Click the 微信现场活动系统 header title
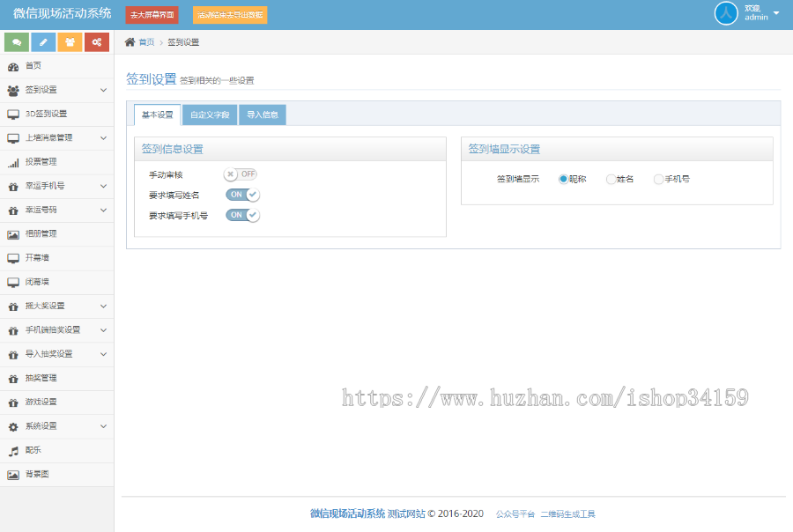Viewport: 793px width, 532px height. [x=63, y=14]
